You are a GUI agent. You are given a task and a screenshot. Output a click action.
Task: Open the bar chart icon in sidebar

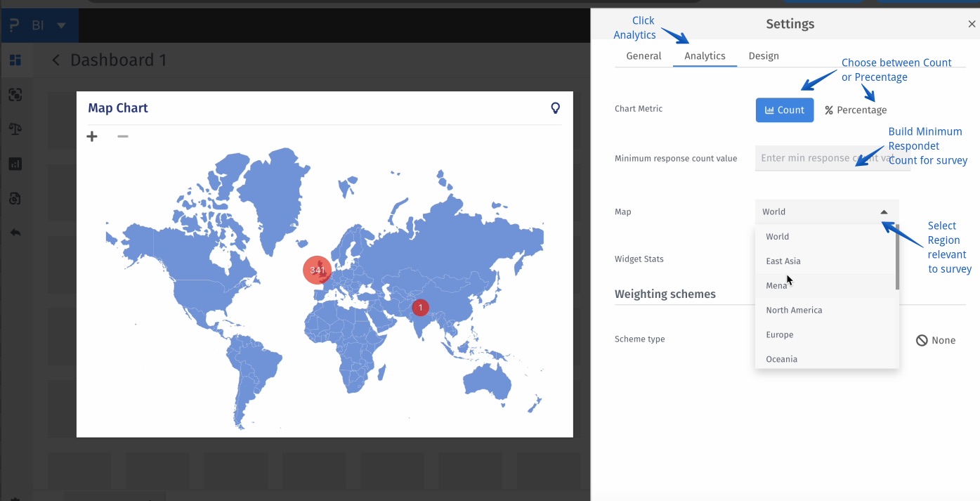coord(15,164)
